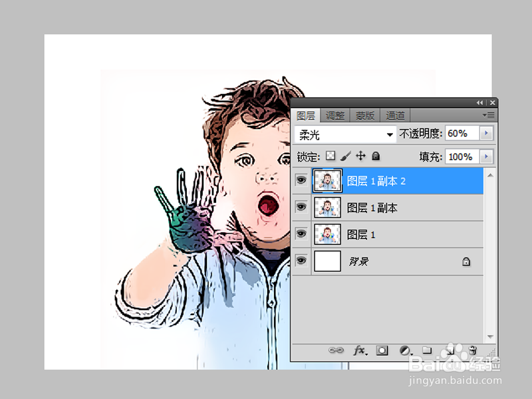This screenshot has height=399, width=532.
Task: Open the Layers panel menu
Action: coord(489,114)
